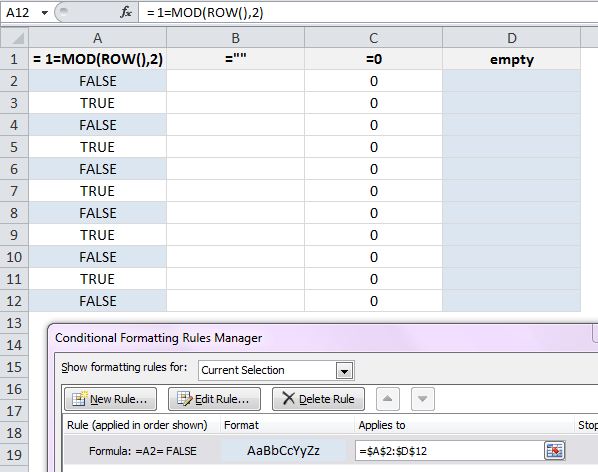Click the 0 in cell C12
Image resolution: width=598 pixels, height=472 pixels.
click(374, 301)
